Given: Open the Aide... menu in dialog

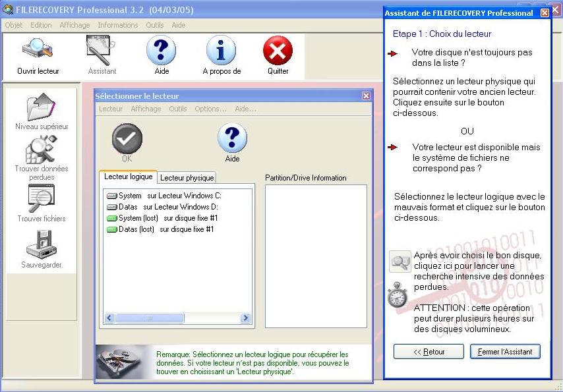Looking at the screenshot, I should point(246,109).
